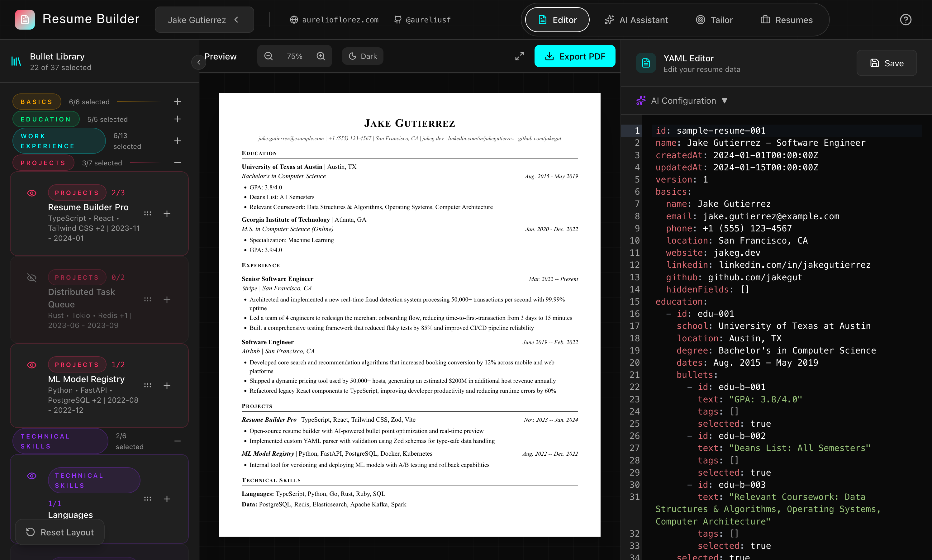Click drag handle on ML Model Registry
The height and width of the screenshot is (560, 932).
click(x=148, y=386)
